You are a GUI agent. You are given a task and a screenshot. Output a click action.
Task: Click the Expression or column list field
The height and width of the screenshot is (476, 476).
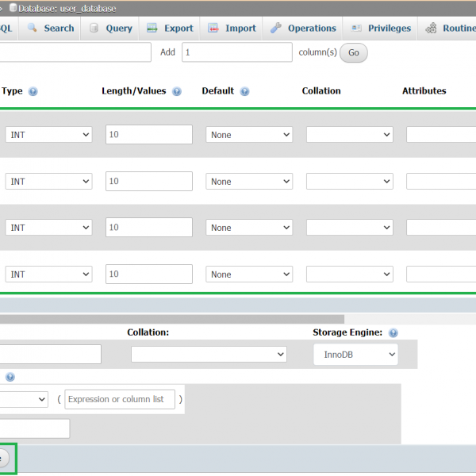point(120,399)
